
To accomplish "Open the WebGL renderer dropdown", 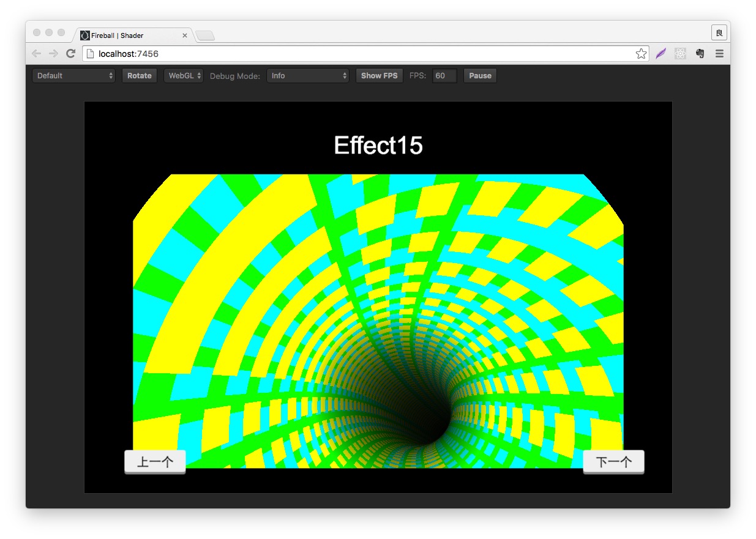I will click(184, 76).
